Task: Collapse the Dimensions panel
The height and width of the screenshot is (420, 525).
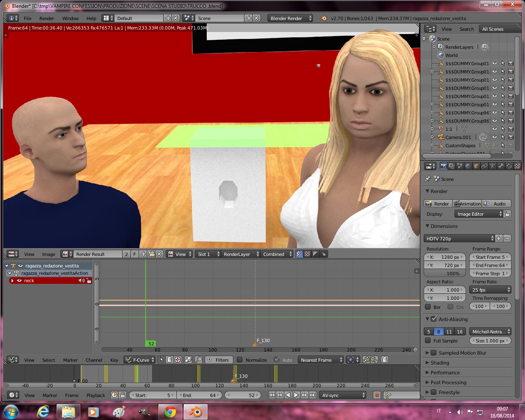Action: pyautogui.click(x=427, y=226)
